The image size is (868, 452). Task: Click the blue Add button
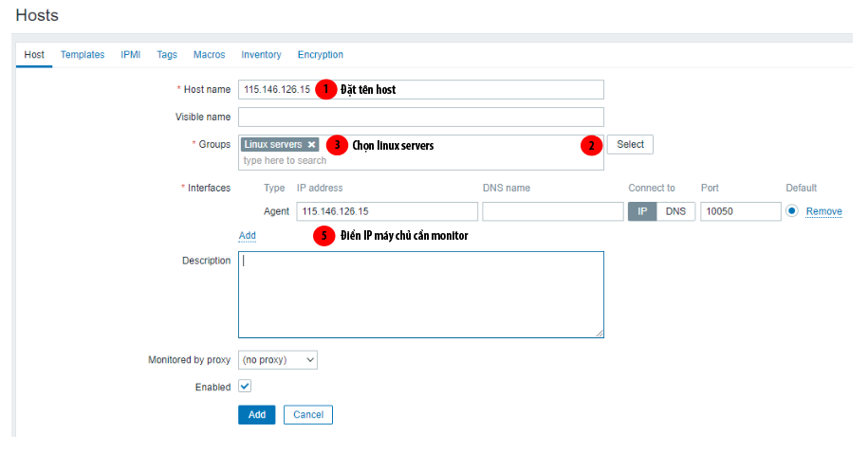[x=257, y=415]
